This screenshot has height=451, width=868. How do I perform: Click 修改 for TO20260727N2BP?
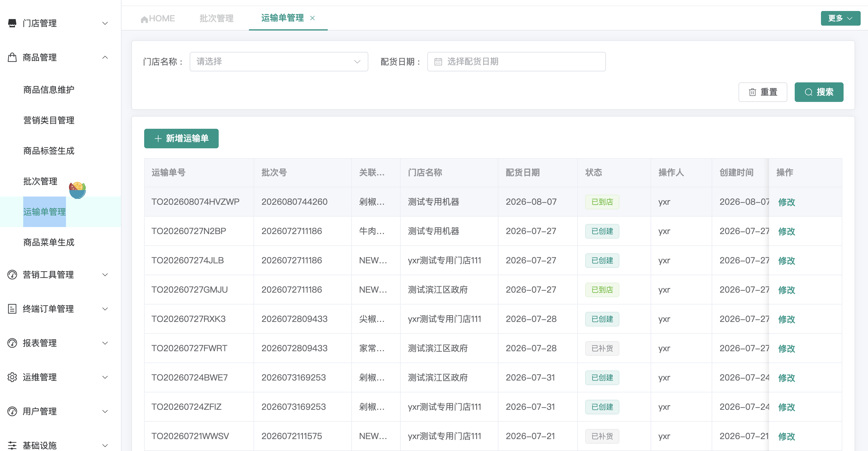point(786,231)
